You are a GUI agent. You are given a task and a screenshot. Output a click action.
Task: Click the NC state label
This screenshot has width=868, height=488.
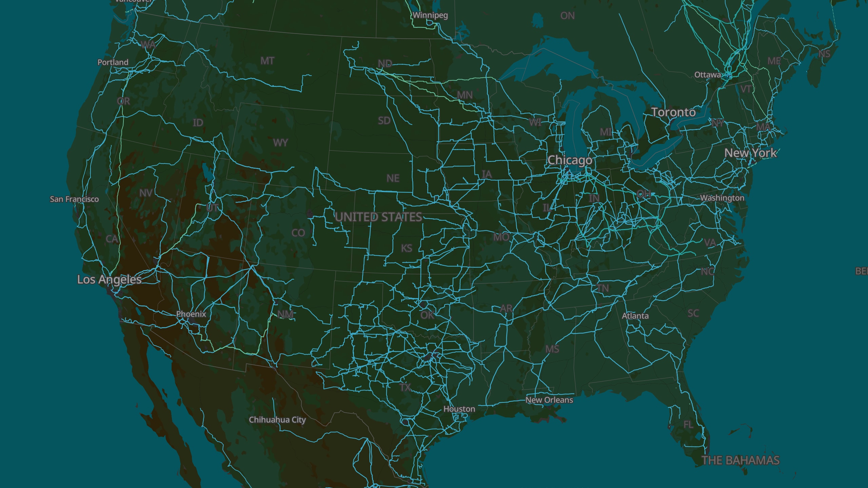tap(708, 271)
